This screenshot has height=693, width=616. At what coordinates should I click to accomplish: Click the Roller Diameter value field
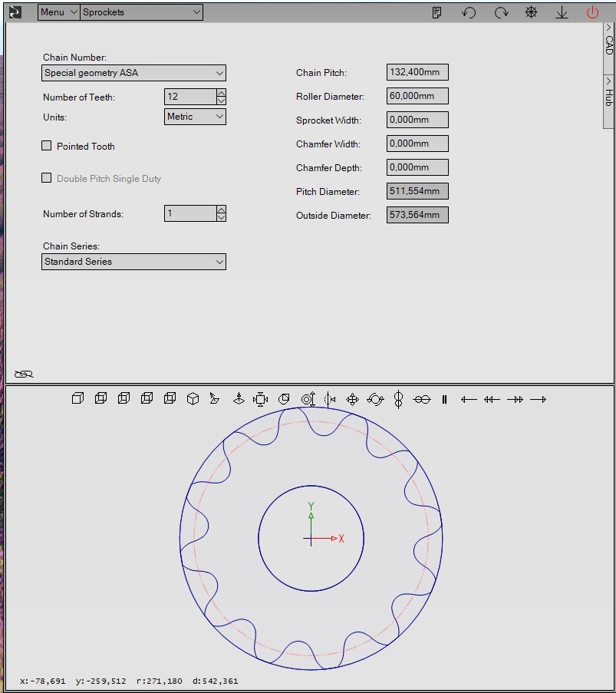click(x=417, y=96)
